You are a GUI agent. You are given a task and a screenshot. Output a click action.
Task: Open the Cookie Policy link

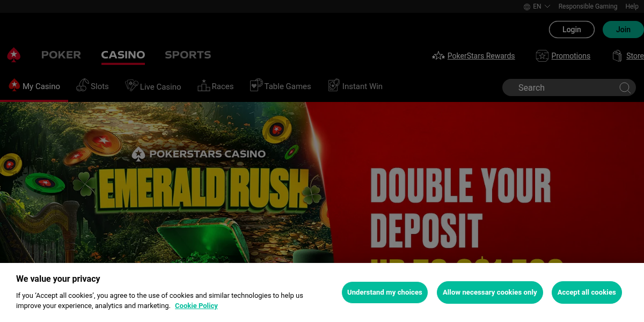click(x=196, y=306)
